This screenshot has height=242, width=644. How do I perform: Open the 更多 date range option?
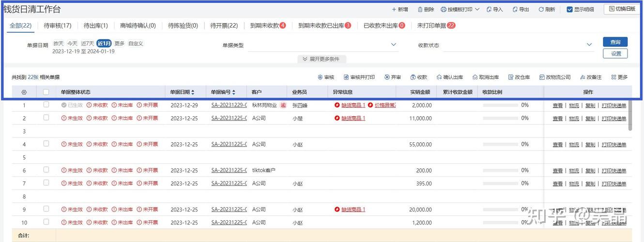[x=120, y=44]
